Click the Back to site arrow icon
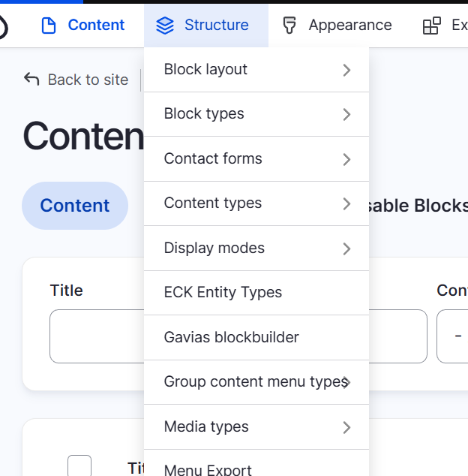Viewport: 468px width, 476px height. pyautogui.click(x=31, y=80)
